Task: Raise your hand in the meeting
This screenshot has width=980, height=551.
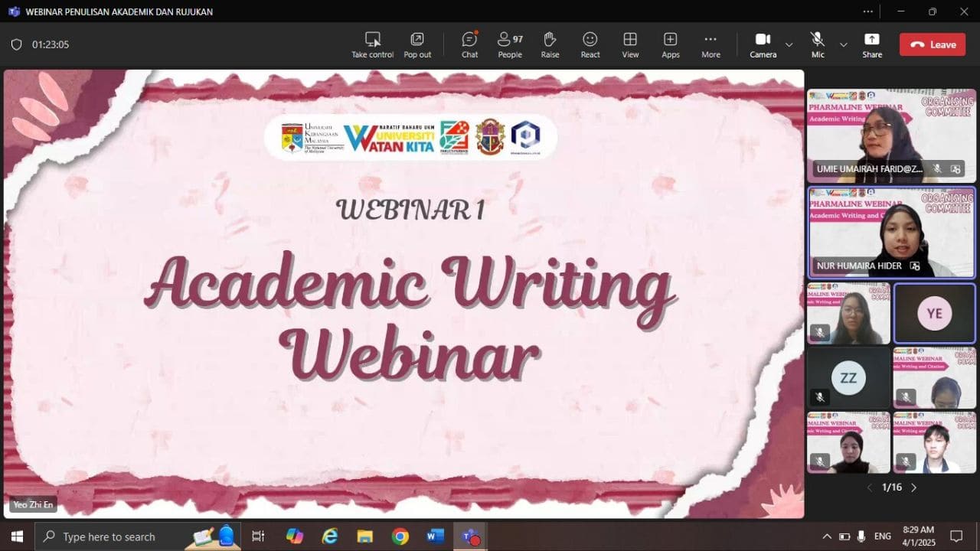Action: coord(550,44)
